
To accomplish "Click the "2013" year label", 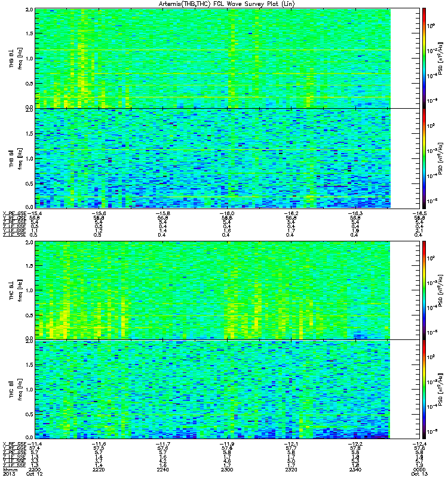I will [x=8, y=474].
